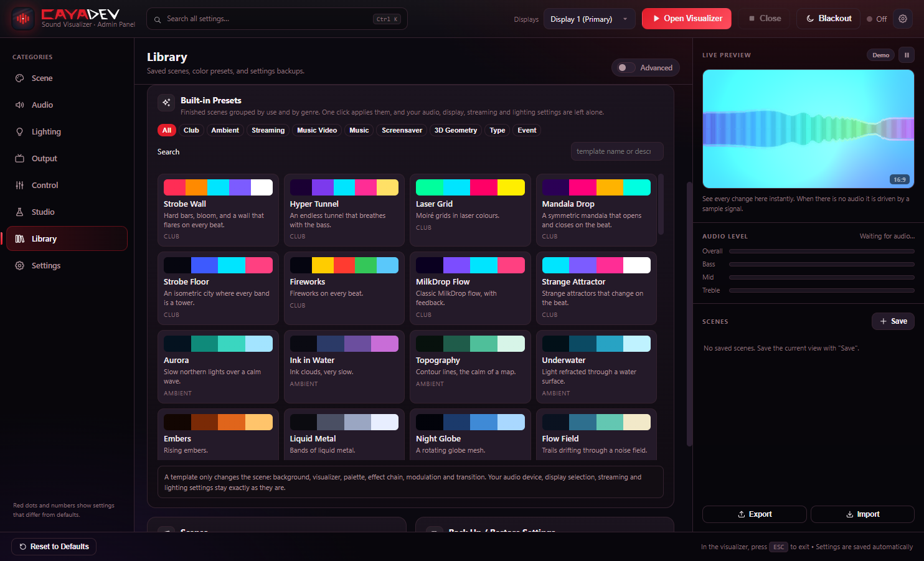
Task: Click the live preview visualizer image
Action: tap(808, 129)
